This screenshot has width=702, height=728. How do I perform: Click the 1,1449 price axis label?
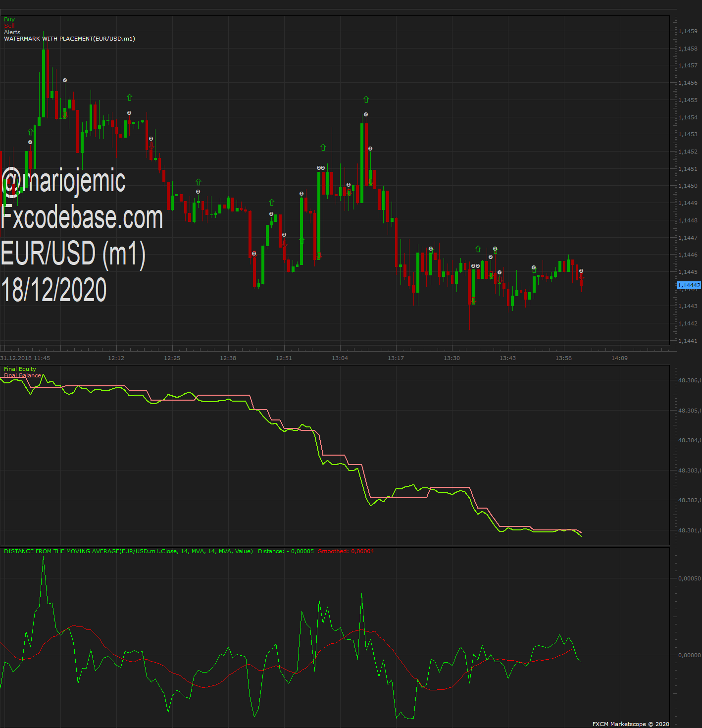click(x=688, y=203)
